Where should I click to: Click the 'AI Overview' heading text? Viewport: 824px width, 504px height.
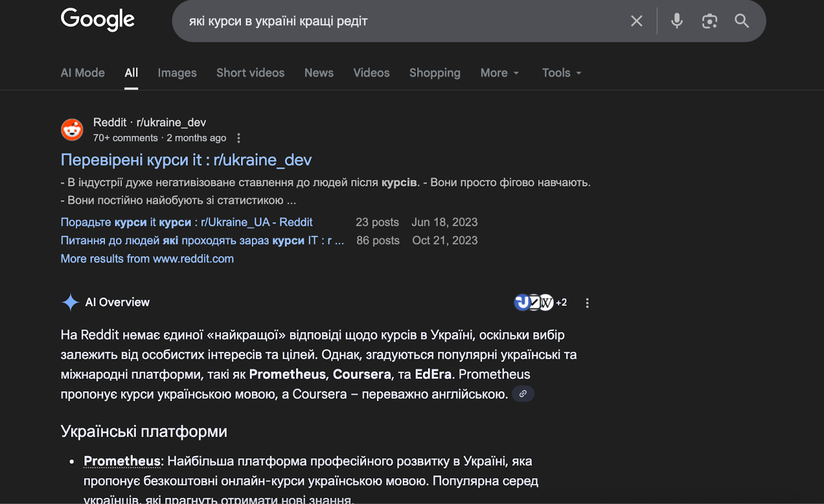tap(117, 302)
